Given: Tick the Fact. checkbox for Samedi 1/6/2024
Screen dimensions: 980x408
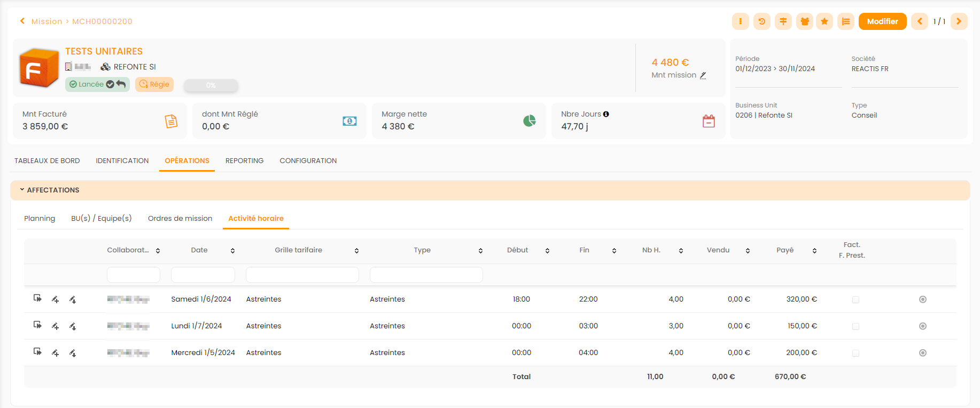Looking at the screenshot, I should 855,299.
